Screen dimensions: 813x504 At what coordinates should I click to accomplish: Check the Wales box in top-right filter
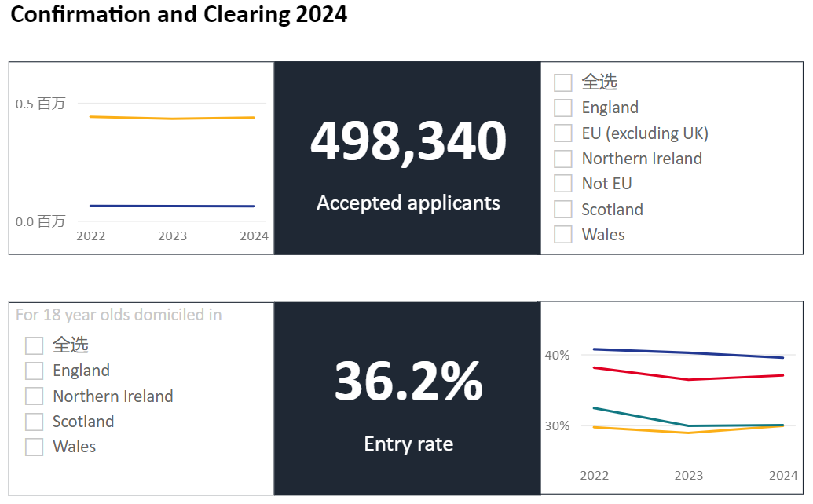(563, 234)
